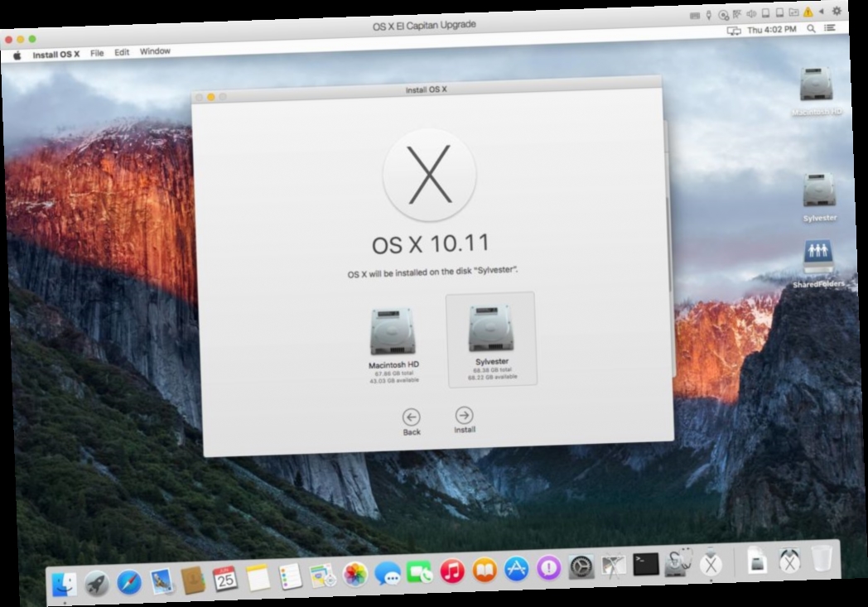Open System Preferences from the Dock

(581, 566)
